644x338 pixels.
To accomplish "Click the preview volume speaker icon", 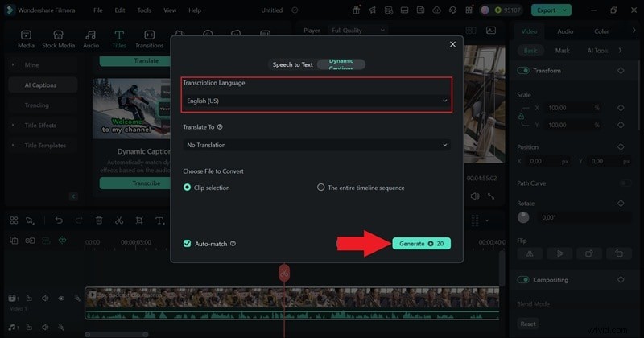I will [x=475, y=196].
